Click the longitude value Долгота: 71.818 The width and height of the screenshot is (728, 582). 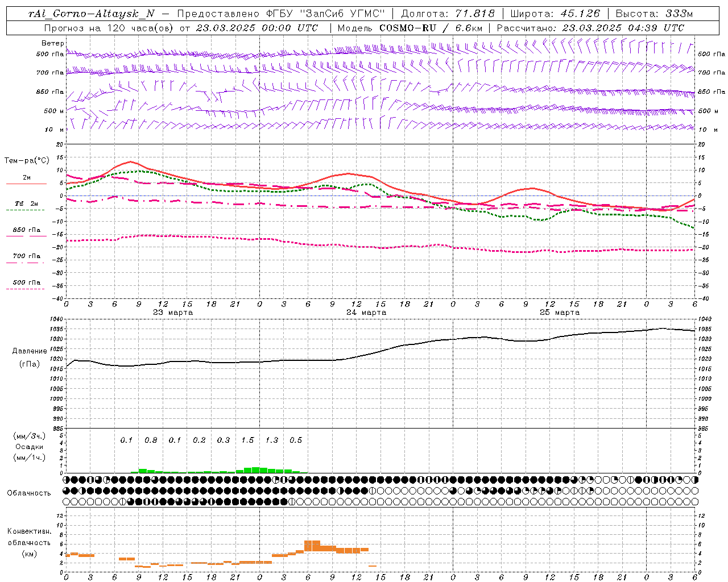tap(448, 14)
